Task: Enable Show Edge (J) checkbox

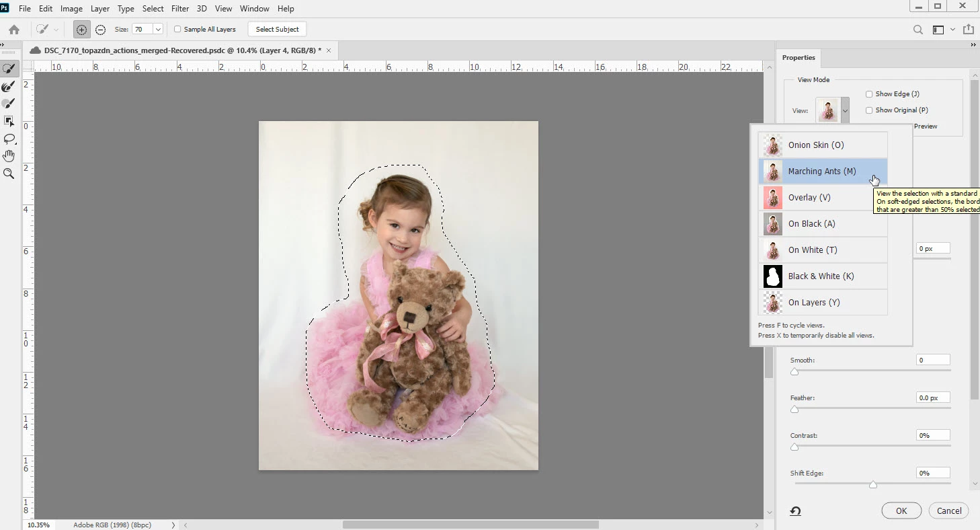Action: [x=869, y=94]
